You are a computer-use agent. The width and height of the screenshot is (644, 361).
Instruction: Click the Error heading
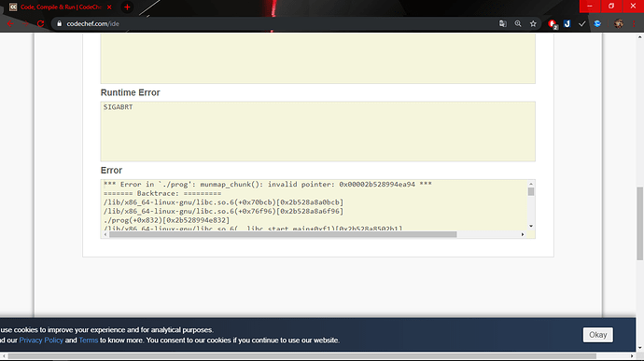tap(111, 171)
